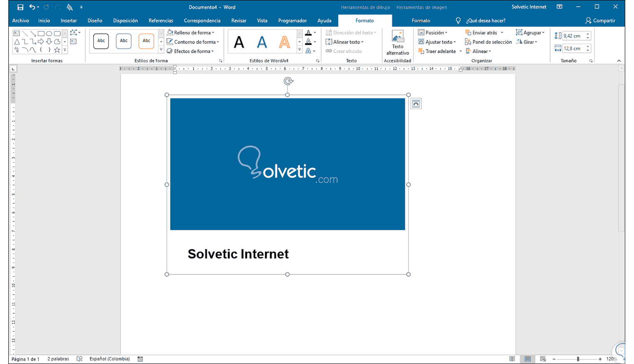Choose the five-point star shape

click(57, 50)
